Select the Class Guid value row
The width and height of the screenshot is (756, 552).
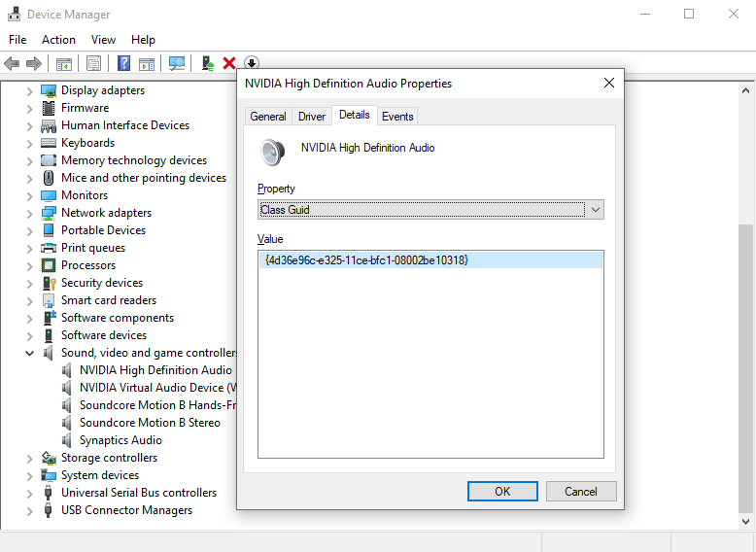[x=430, y=260]
